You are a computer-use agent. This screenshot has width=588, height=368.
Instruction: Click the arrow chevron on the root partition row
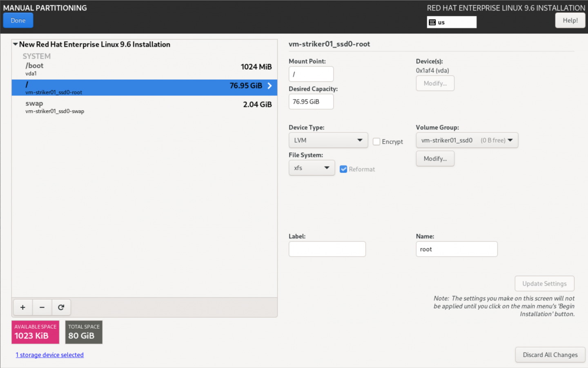coord(269,86)
